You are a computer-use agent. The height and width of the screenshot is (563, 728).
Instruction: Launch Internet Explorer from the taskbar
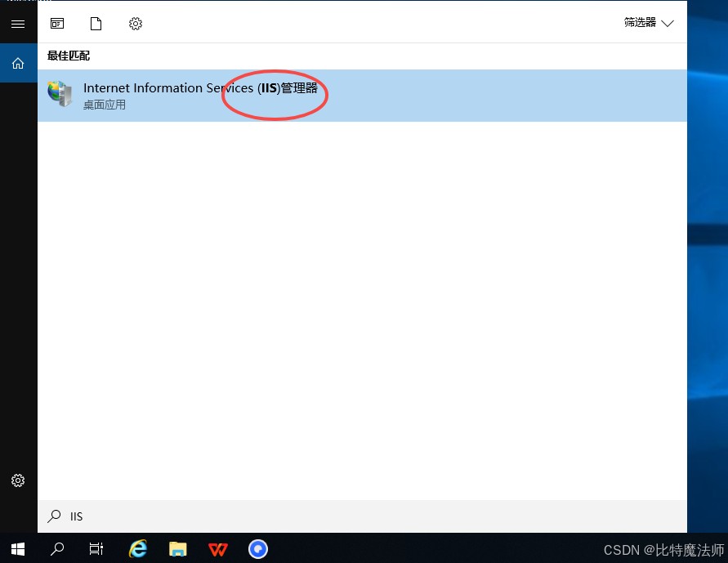[138, 549]
